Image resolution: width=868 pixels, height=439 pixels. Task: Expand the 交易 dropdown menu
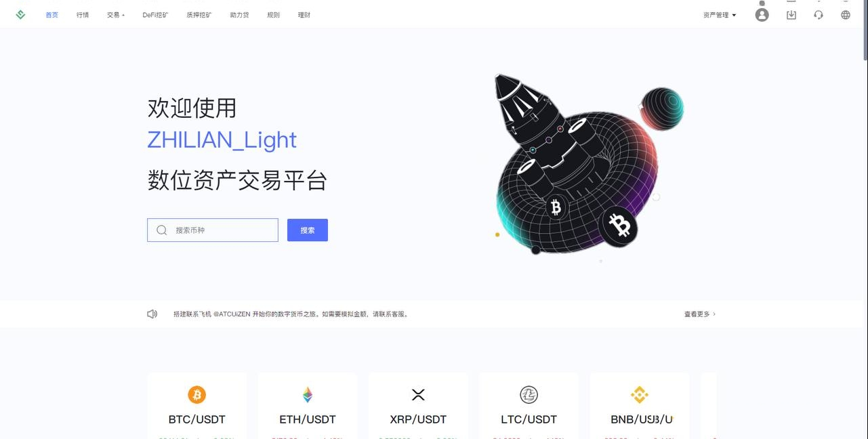pos(116,15)
